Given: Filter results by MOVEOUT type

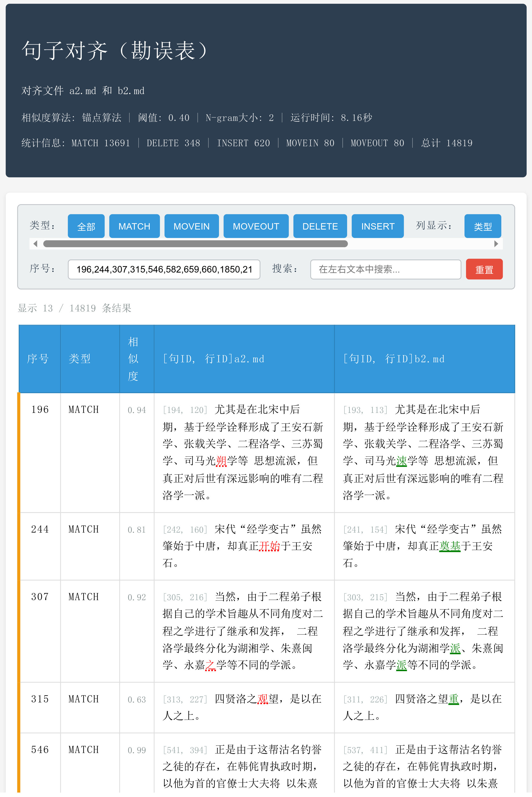Looking at the screenshot, I should coord(256,226).
